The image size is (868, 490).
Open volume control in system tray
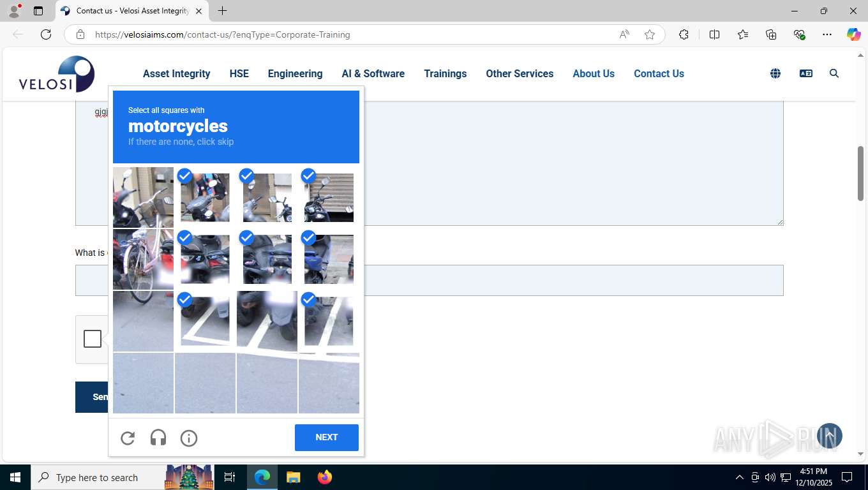770,477
